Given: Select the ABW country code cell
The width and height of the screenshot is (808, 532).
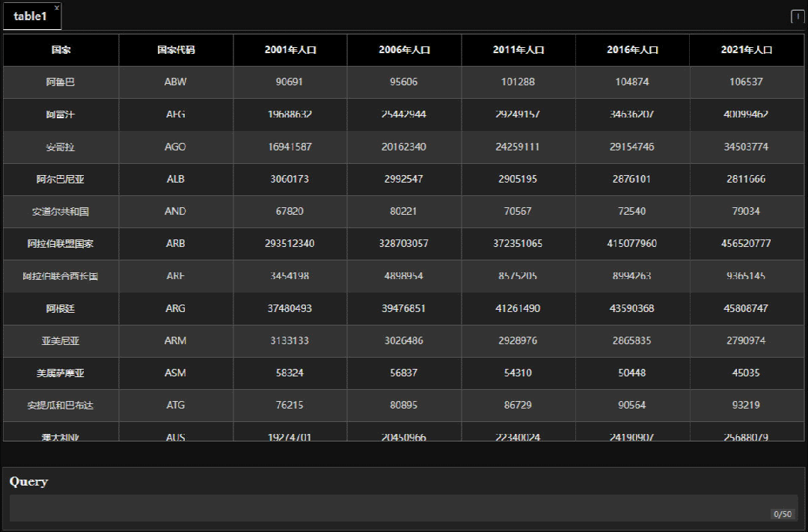Looking at the screenshot, I should click(x=176, y=82).
